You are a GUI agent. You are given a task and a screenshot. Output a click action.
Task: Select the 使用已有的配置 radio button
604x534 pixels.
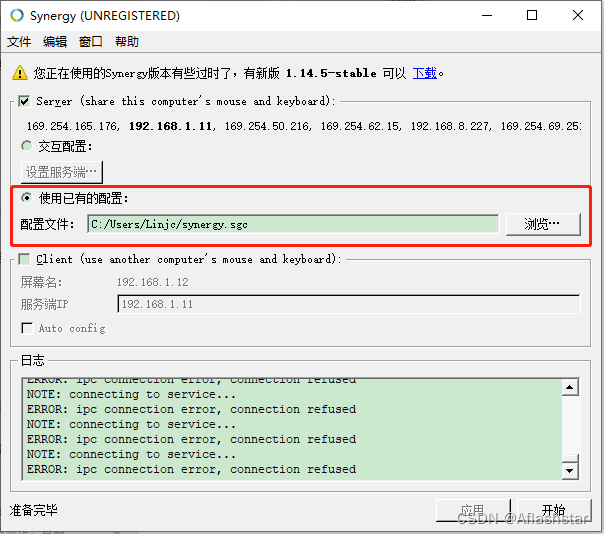click(26, 198)
